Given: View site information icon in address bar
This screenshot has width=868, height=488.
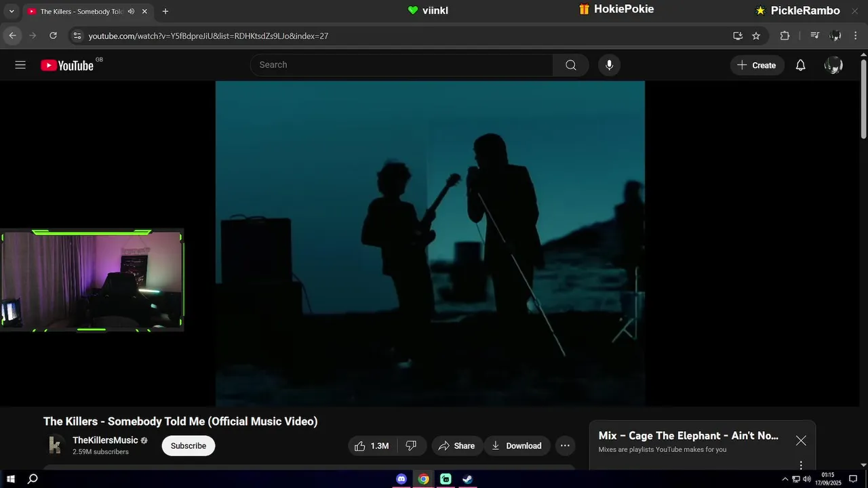Looking at the screenshot, I should click(x=77, y=35).
